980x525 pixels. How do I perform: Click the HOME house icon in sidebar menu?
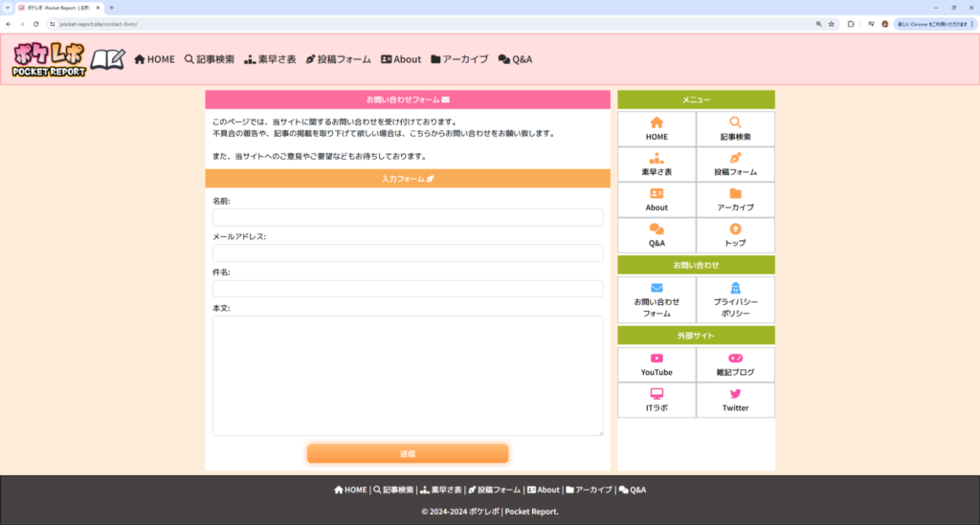(657, 122)
